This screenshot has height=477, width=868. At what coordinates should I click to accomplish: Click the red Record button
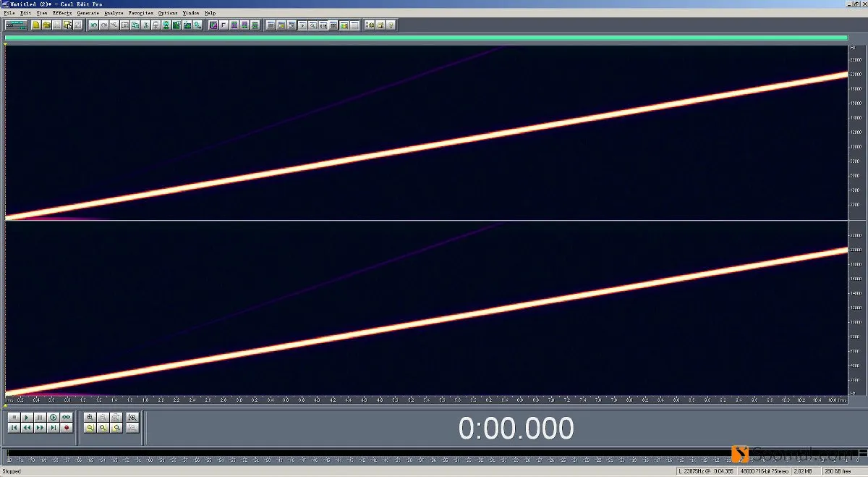click(66, 428)
